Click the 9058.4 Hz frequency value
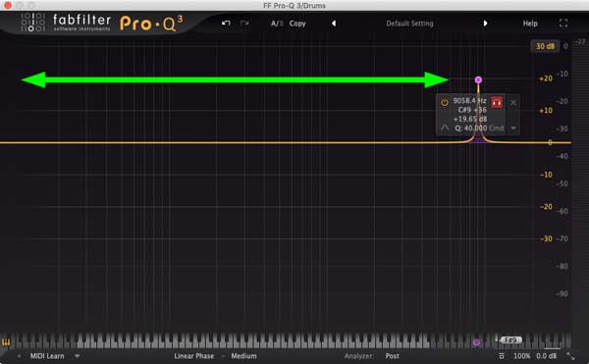Viewport: 589px width, 364px height. 469,101
